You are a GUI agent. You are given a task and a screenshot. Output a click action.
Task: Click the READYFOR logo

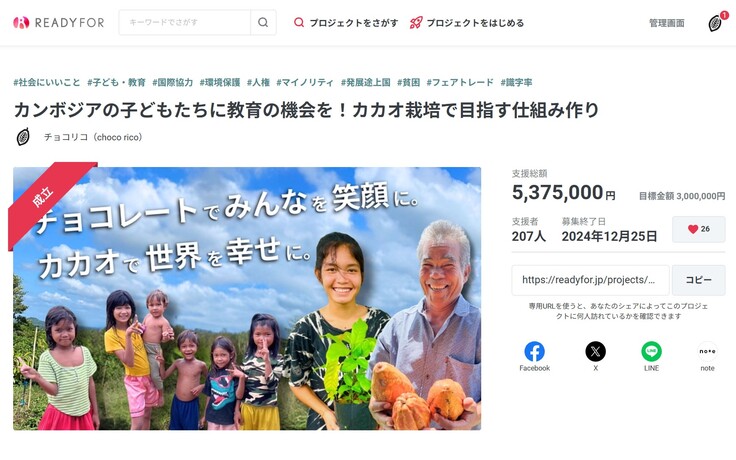(x=59, y=22)
